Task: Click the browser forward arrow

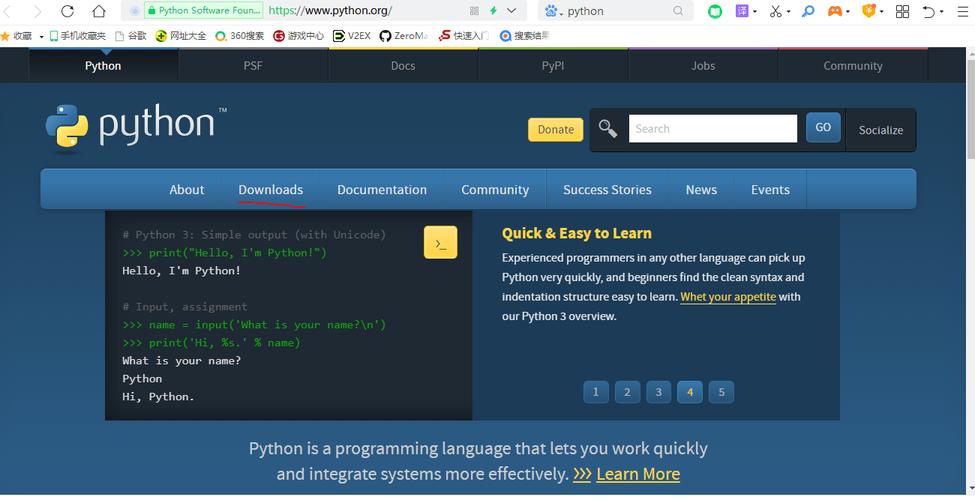Action: [38, 11]
